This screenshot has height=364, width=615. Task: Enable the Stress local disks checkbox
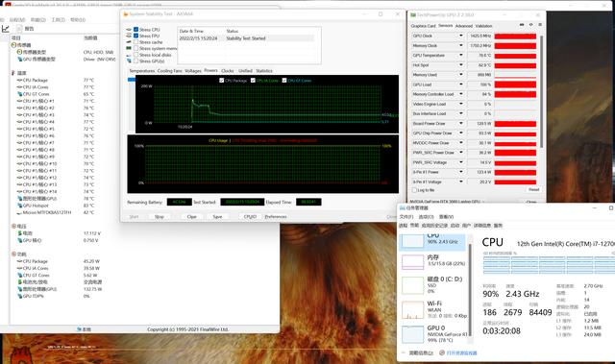(x=136, y=55)
